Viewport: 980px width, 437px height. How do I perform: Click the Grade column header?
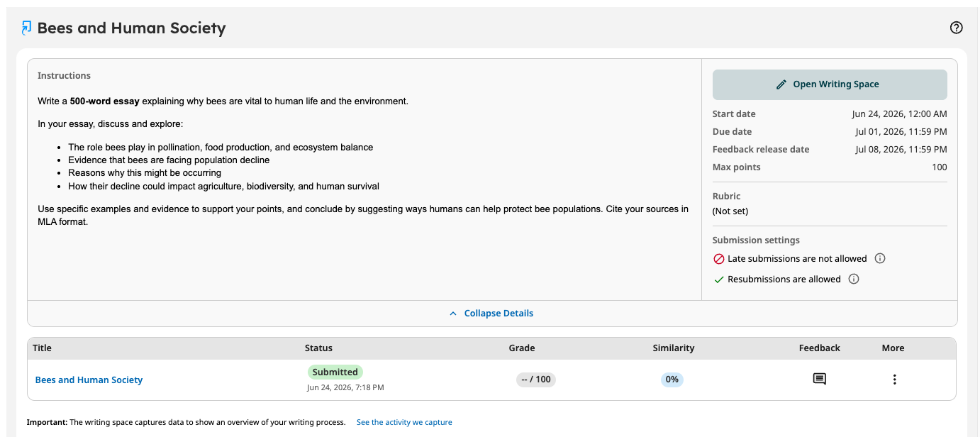tap(522, 348)
